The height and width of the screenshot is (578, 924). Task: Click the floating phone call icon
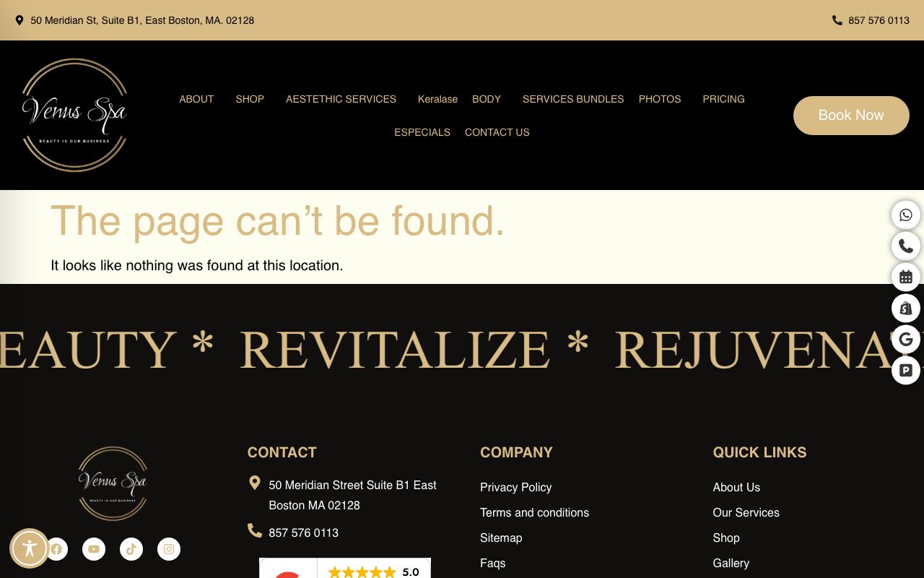905,246
